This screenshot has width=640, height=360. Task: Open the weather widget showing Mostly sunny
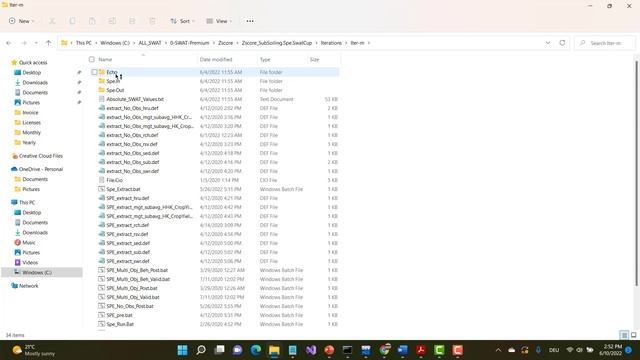tap(33, 350)
